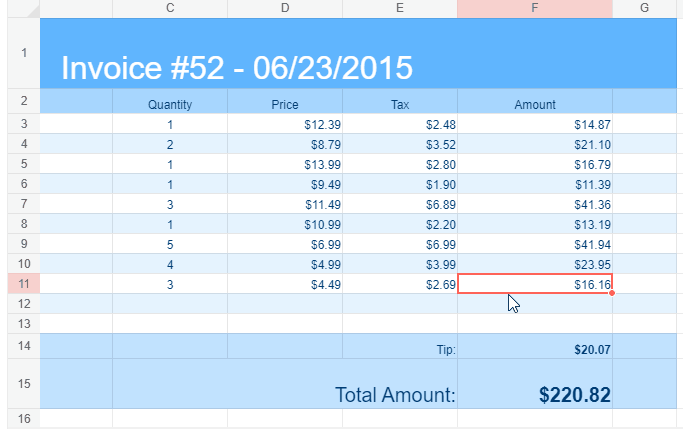Select the $12.39 price cell
The image size is (683, 429).
click(x=285, y=124)
